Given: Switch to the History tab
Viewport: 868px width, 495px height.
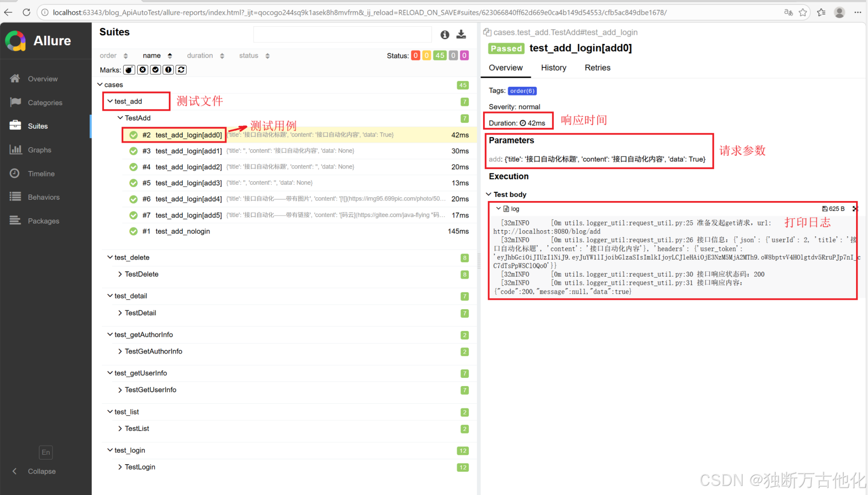Looking at the screenshot, I should [x=553, y=68].
